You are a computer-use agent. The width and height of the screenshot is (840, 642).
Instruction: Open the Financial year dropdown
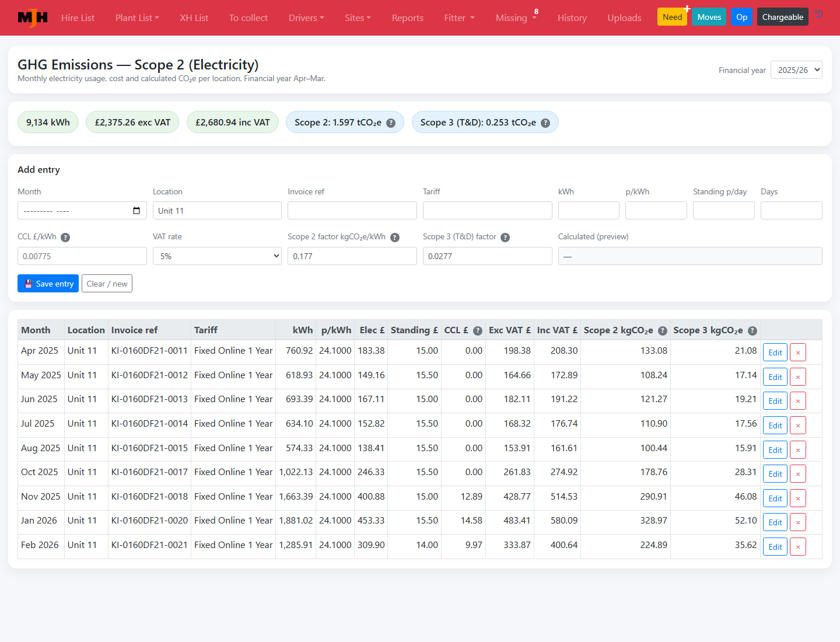796,70
